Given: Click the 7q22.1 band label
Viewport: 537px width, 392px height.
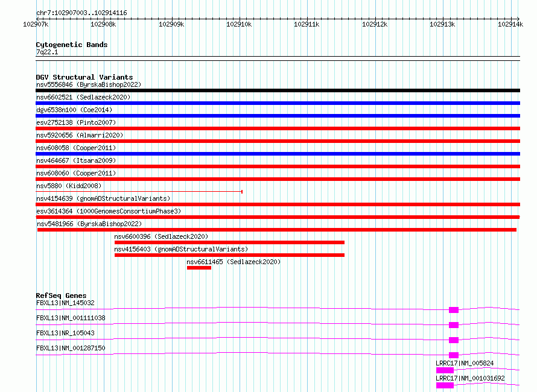Looking at the screenshot, I should 47,52.
